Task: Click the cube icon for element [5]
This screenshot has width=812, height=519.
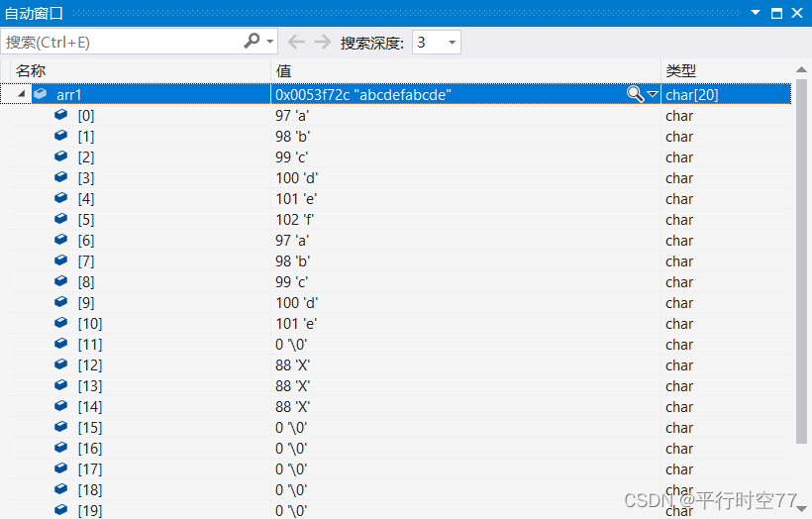Action: click(61, 218)
